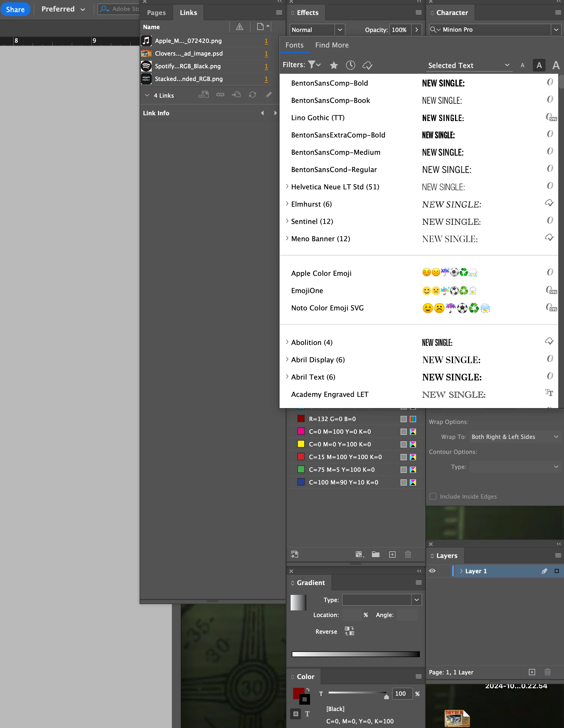Toggle the activated fonts cloud filter

coord(367,65)
